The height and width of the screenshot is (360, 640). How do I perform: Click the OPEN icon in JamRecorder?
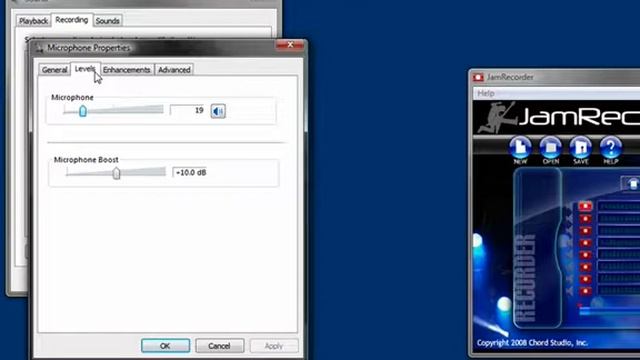click(x=550, y=148)
